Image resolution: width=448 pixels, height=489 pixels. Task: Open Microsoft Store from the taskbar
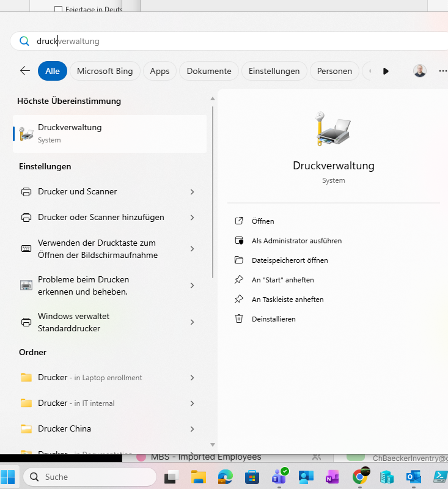click(252, 477)
